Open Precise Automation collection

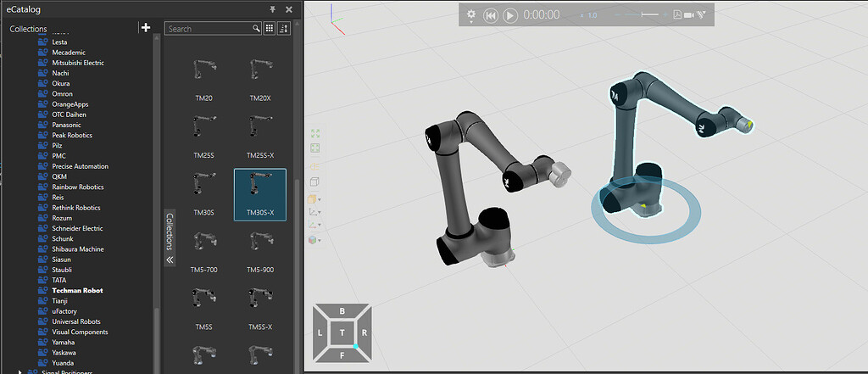tap(81, 166)
